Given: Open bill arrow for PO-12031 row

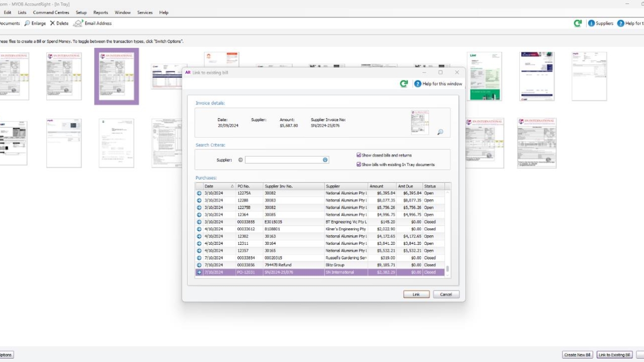Looking at the screenshot, I should point(199,273).
